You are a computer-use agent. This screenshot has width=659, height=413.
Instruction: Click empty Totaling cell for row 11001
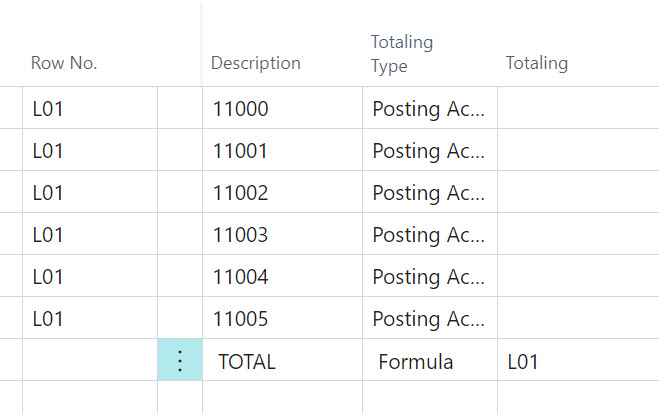[x=577, y=151]
